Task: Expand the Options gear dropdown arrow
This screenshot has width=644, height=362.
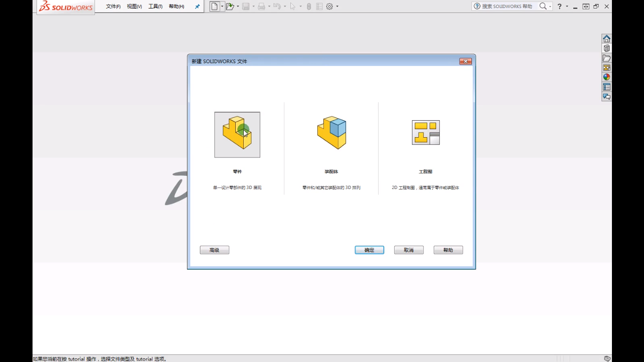Action: [337, 7]
